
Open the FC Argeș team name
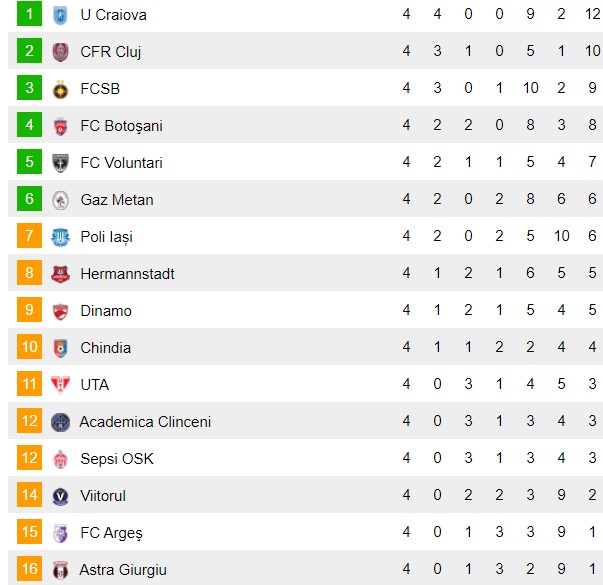[111, 533]
